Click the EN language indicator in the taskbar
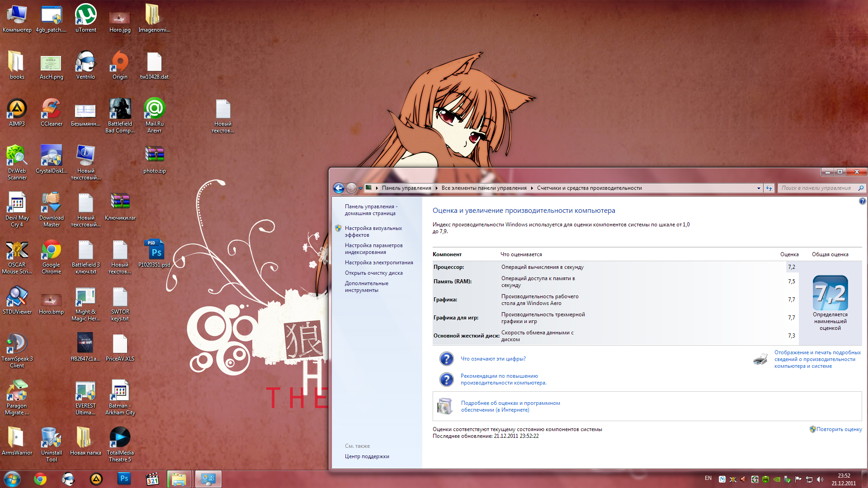This screenshot has height=488, width=868. pyautogui.click(x=708, y=478)
